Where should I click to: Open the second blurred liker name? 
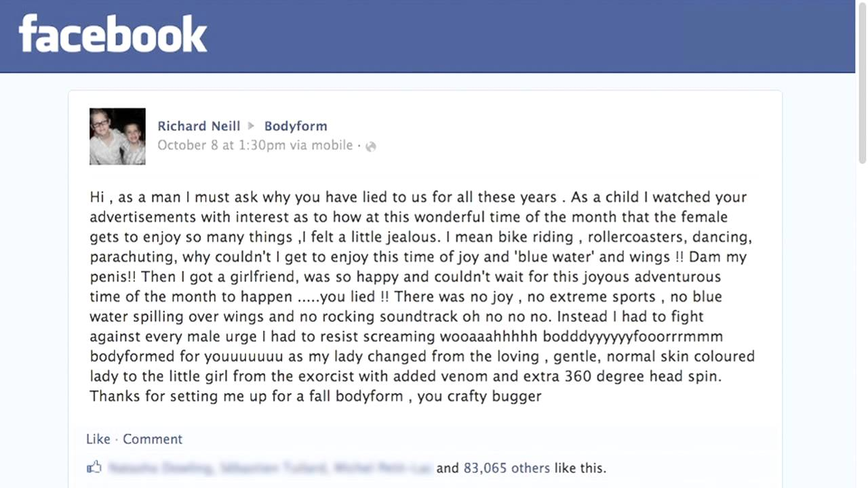273,468
